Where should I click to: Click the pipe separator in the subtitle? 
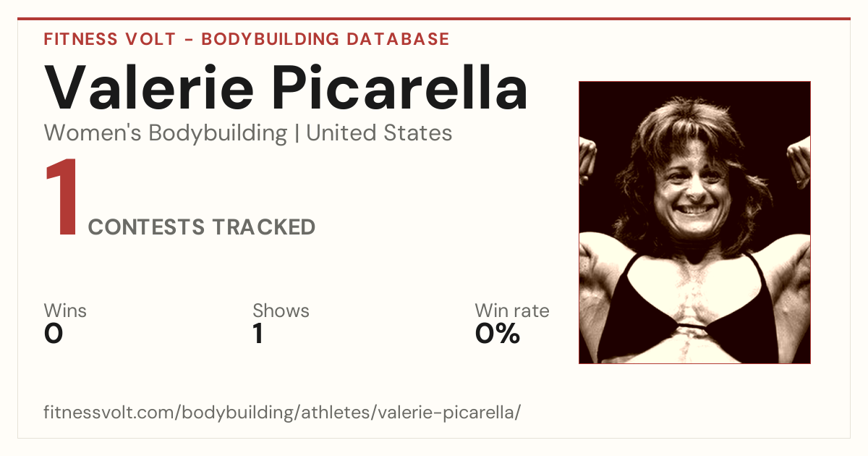click(x=297, y=134)
